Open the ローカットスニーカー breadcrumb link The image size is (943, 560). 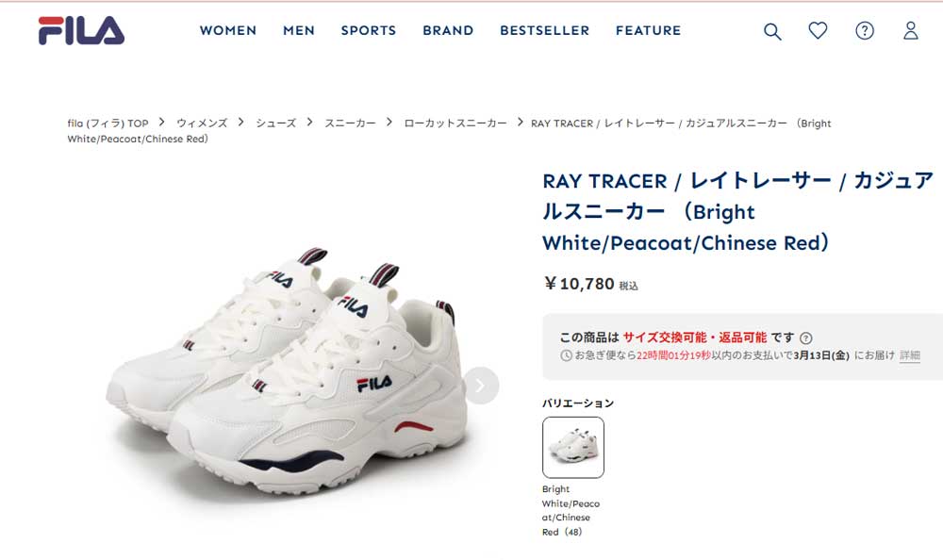click(455, 124)
